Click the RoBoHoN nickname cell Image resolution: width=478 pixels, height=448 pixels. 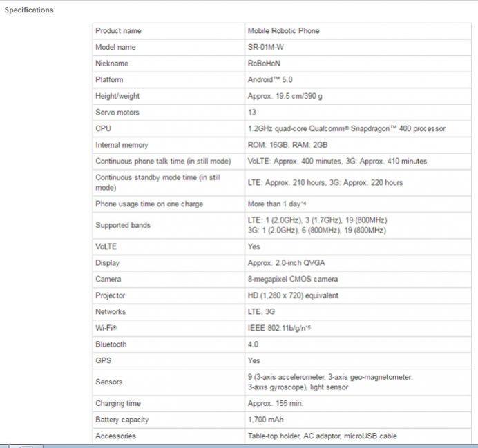[265, 64]
